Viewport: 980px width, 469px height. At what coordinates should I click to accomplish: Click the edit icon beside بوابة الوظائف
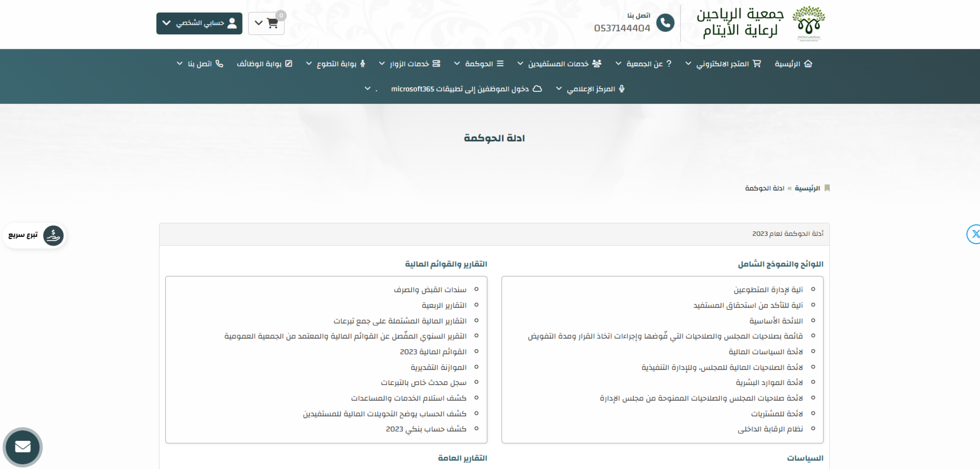click(x=289, y=64)
